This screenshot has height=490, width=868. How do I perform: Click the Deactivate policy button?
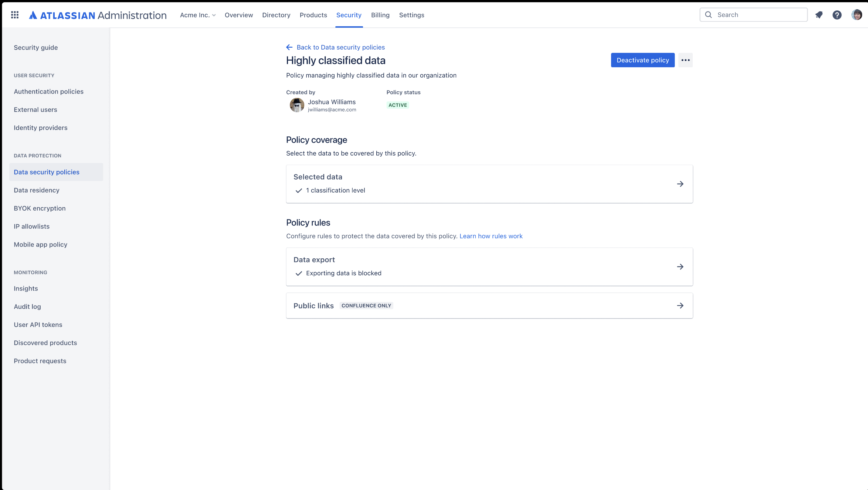coord(642,59)
